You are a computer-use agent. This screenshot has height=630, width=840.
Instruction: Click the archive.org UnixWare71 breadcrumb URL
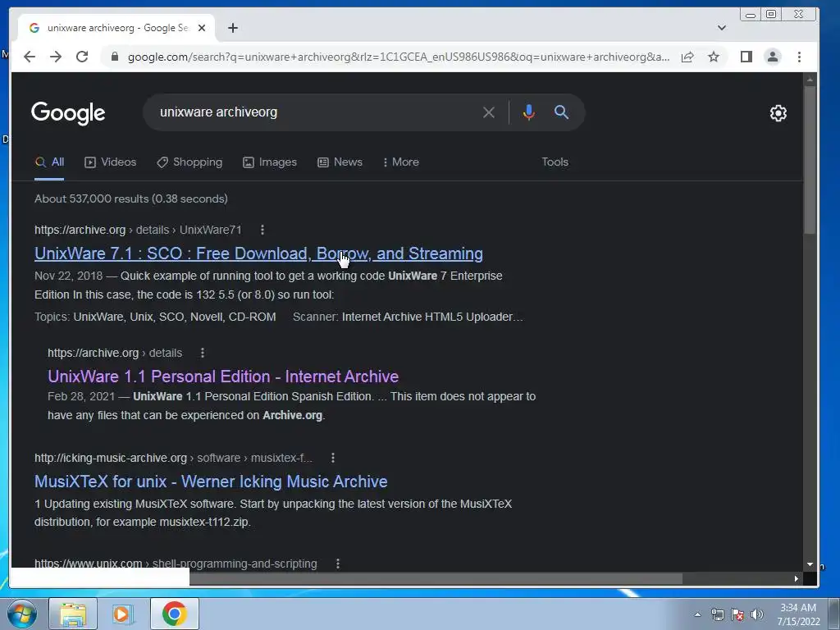138,230
